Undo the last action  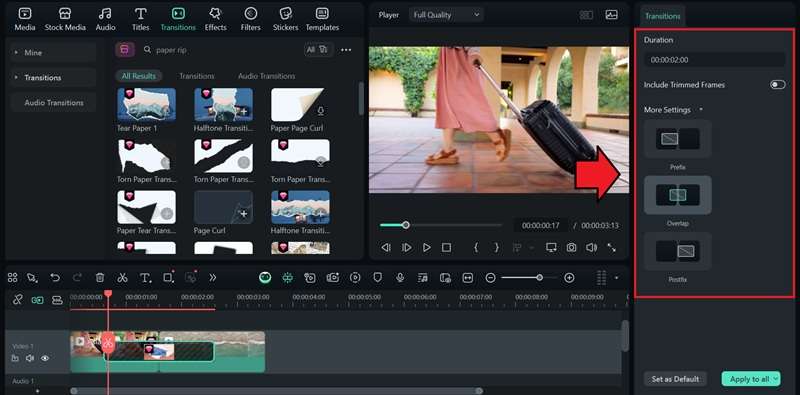[55, 278]
